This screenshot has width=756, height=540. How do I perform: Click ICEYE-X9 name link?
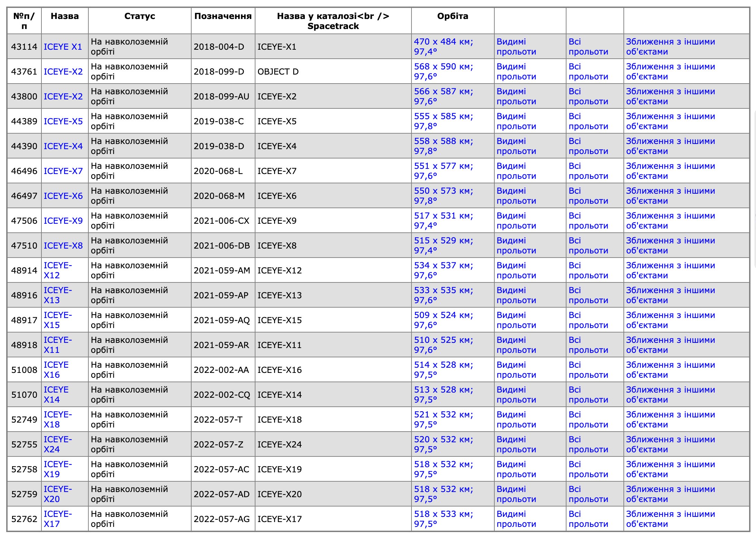(63, 221)
